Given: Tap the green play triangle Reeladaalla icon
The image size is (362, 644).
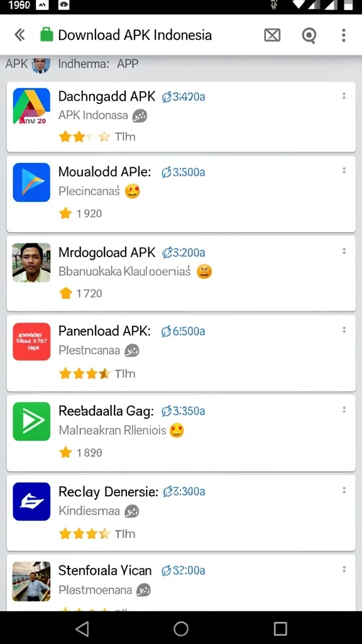Looking at the screenshot, I should click(31, 421).
